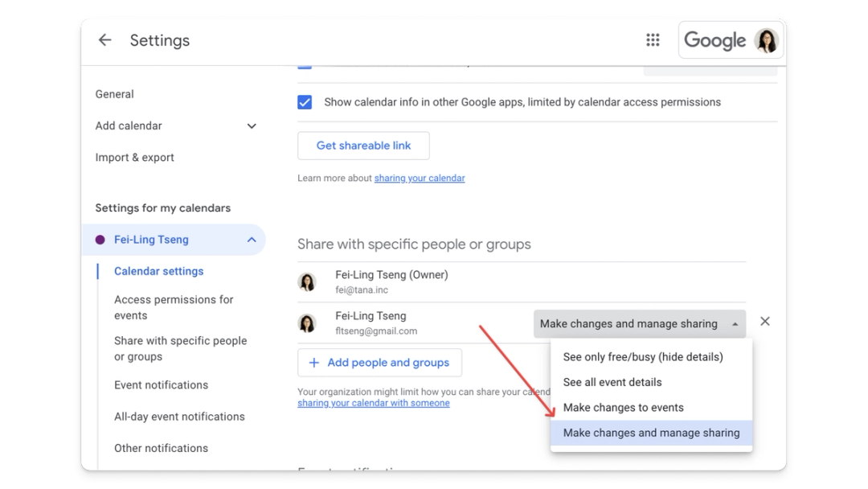Follow the sharing your calendar with someone link
This screenshot has width=868, height=489.
click(373, 403)
